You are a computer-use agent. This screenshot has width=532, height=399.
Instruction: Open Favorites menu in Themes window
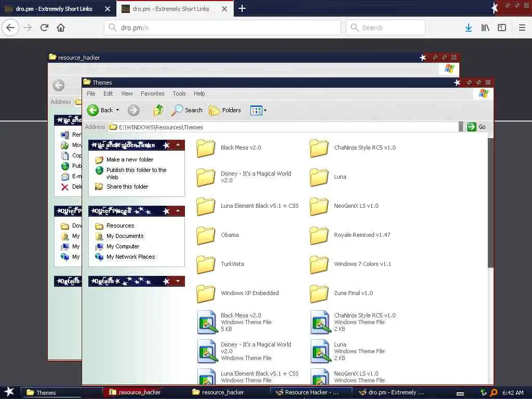click(x=153, y=94)
